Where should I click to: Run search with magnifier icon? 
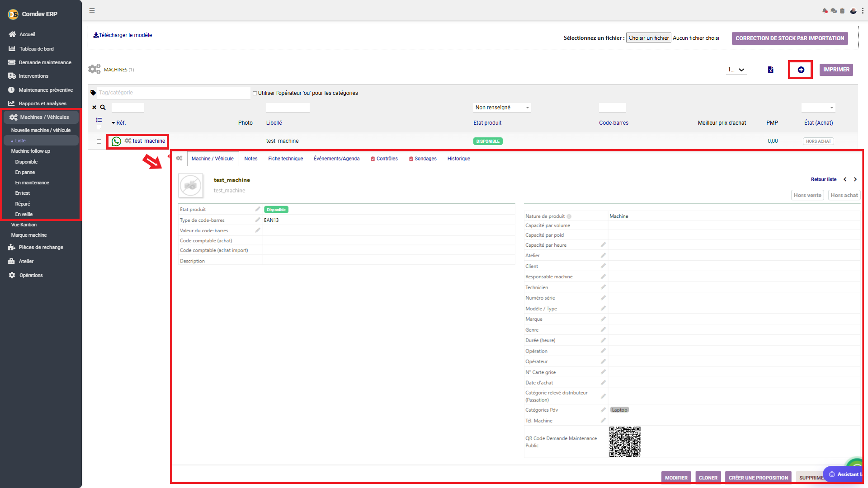103,108
